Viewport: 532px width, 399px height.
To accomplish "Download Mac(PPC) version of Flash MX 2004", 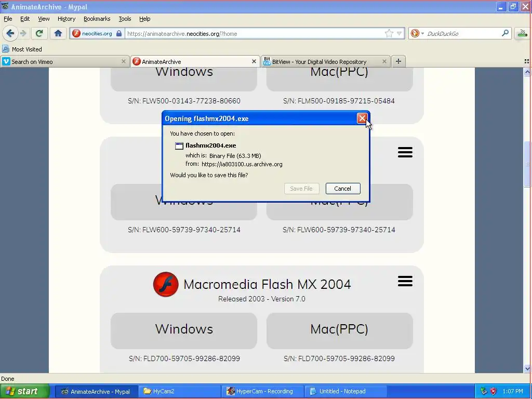I will (339, 330).
